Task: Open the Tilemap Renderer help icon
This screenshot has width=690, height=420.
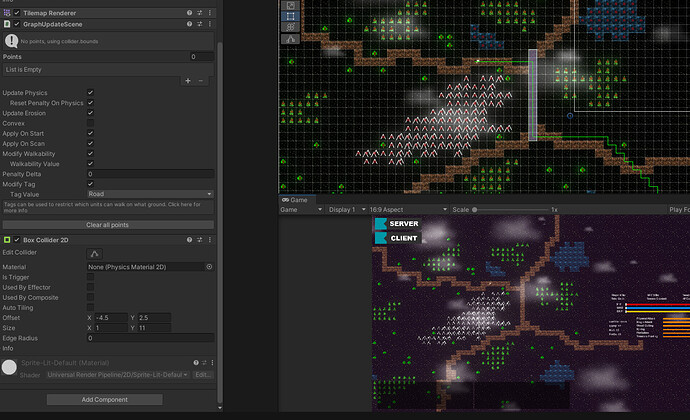Action: [x=190, y=12]
